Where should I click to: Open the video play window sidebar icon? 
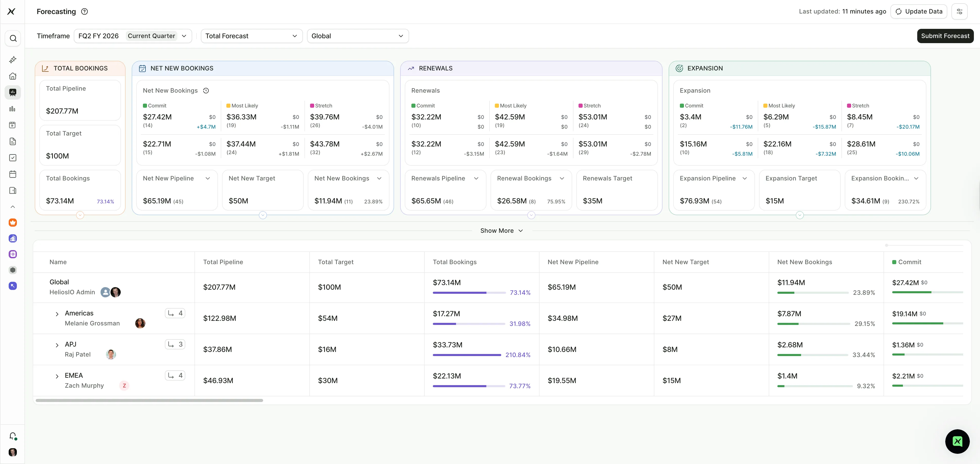click(13, 125)
